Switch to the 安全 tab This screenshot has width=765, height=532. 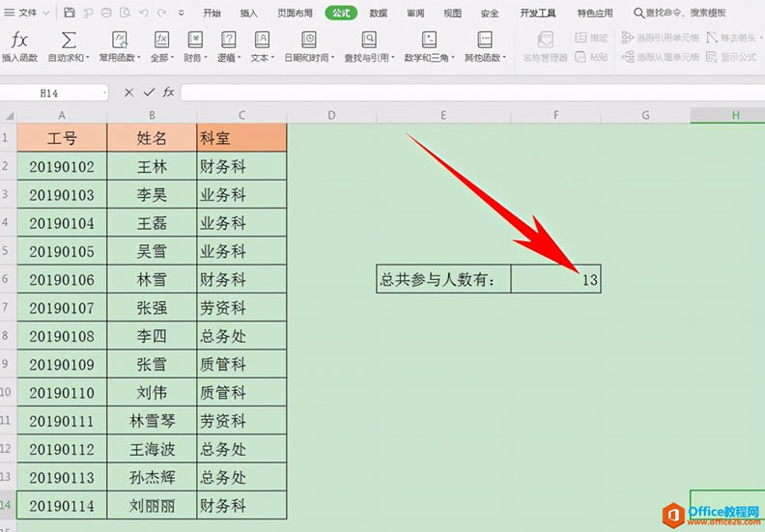pos(490,14)
